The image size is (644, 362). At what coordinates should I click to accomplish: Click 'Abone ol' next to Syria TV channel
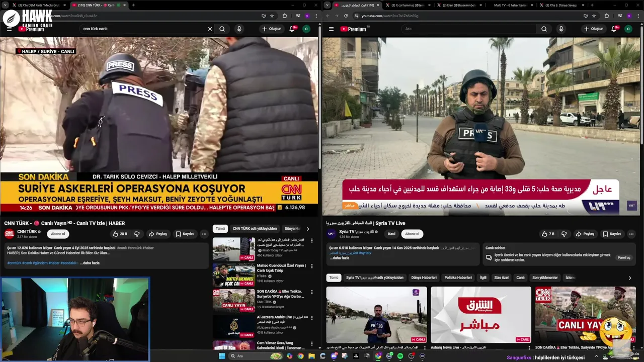[412, 234]
